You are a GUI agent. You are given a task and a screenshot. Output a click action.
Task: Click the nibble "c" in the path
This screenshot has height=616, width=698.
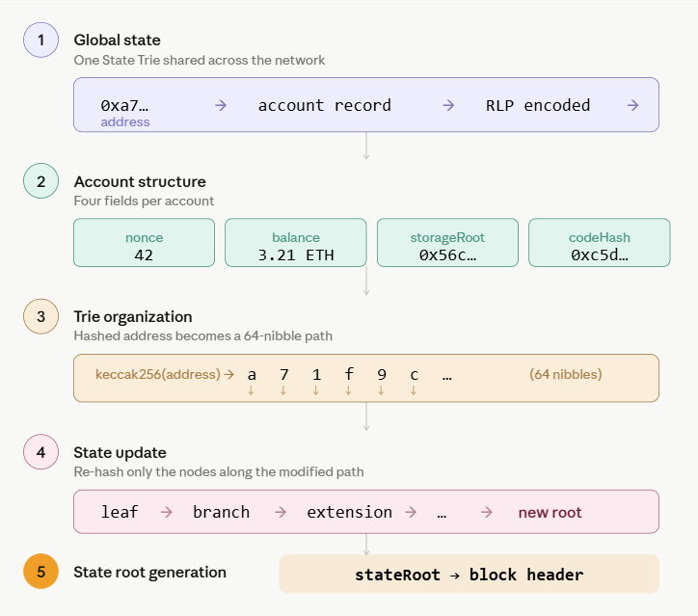coord(414,375)
